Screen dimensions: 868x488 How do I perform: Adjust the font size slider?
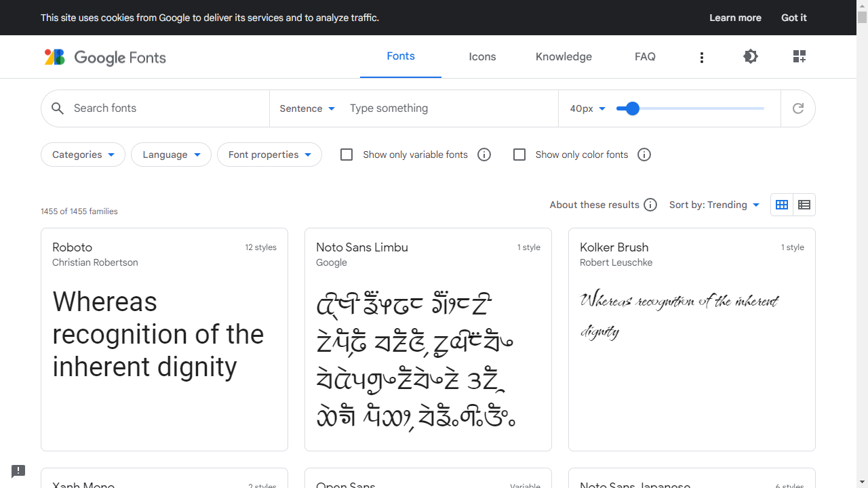coord(632,108)
